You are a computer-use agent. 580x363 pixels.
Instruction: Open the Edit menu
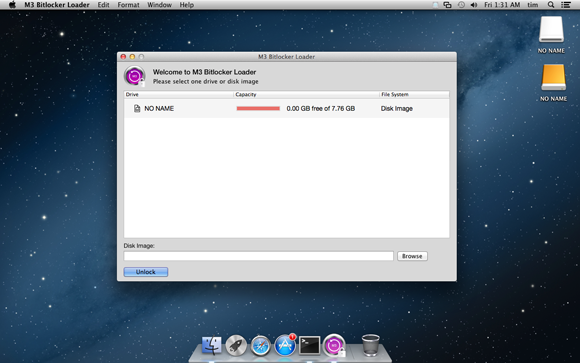point(103,5)
